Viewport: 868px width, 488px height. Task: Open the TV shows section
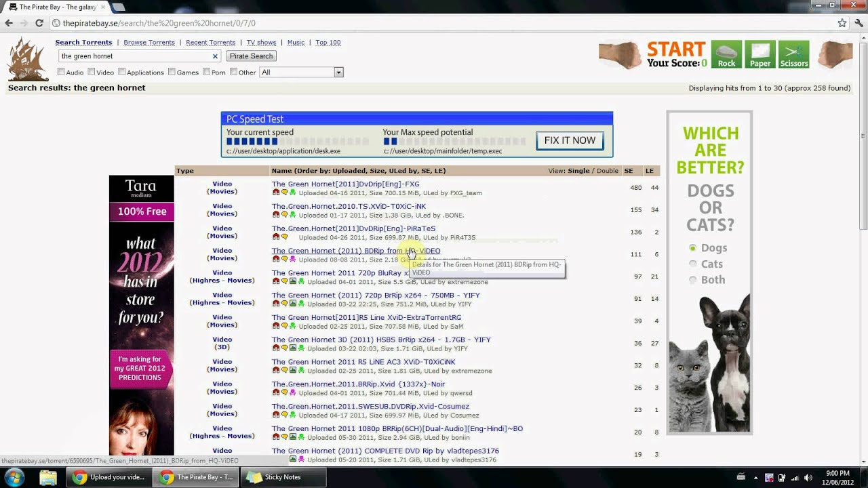[261, 42]
